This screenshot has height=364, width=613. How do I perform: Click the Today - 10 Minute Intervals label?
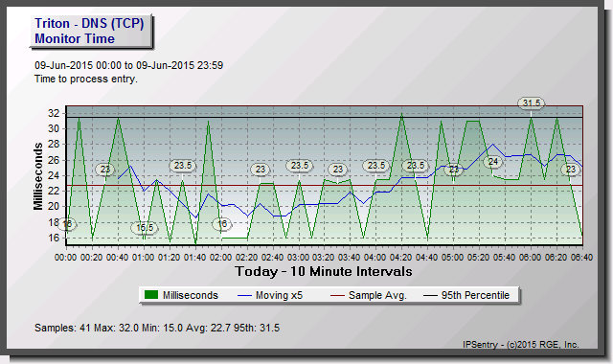tap(324, 271)
